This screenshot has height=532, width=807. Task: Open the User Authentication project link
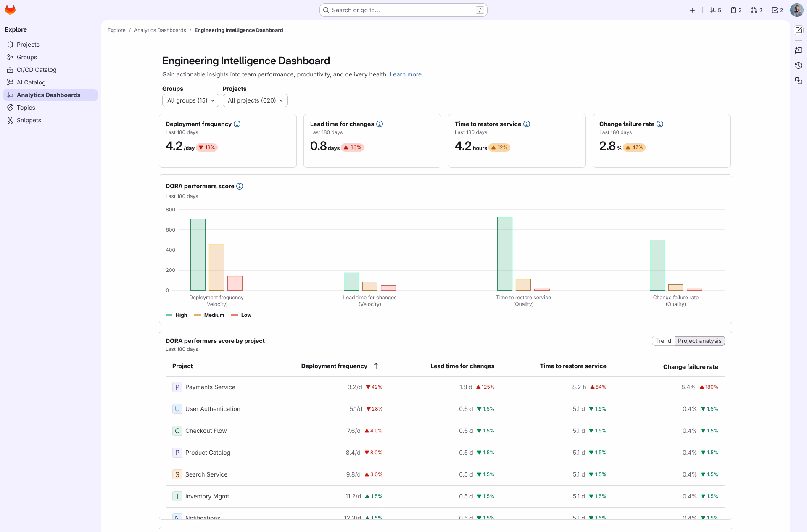point(213,409)
